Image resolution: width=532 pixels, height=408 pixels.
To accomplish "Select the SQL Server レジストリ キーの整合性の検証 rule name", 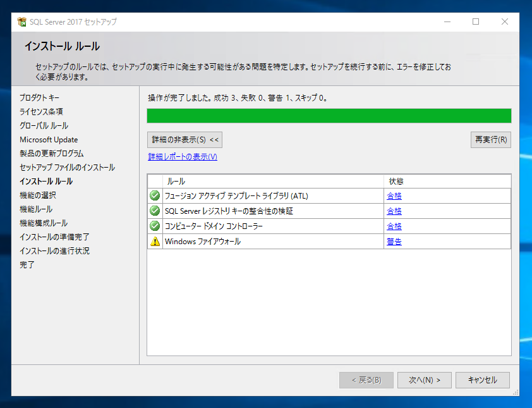I will (x=229, y=211).
